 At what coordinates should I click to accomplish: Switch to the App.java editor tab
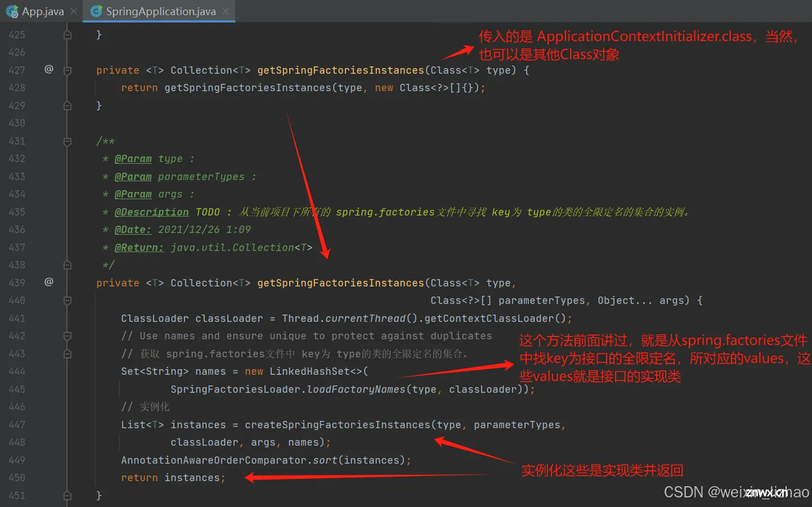42,11
